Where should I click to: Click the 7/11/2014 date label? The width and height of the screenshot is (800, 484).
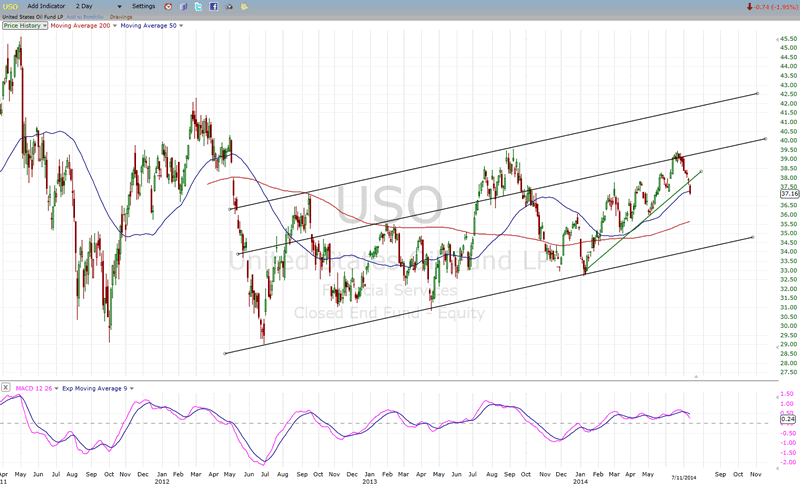coord(684,478)
